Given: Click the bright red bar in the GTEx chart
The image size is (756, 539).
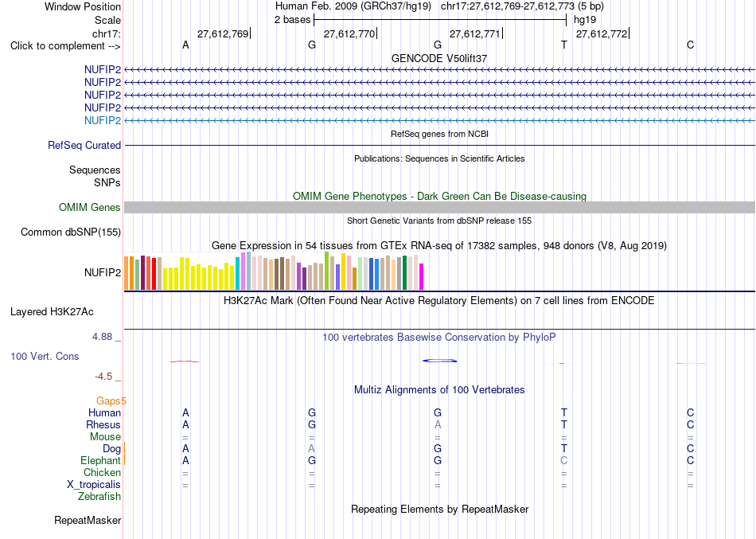Looking at the screenshot, I should 154,274.
